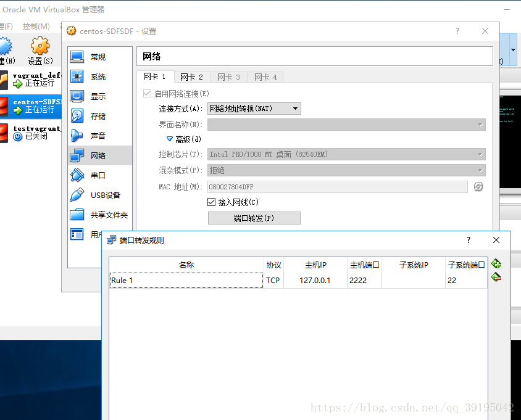Screen dimensions: 521x420
Task: Switch to the 网卡 2 tab
Action: coord(192,77)
